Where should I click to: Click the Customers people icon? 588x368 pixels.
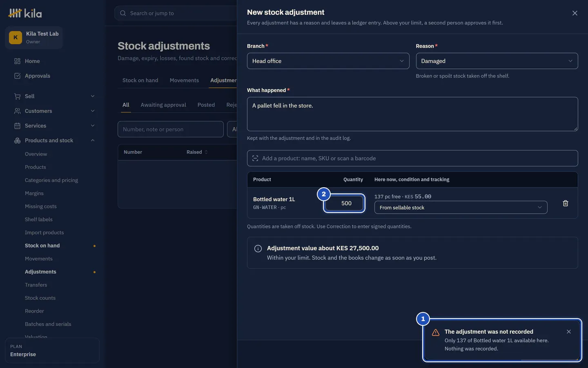click(x=17, y=111)
